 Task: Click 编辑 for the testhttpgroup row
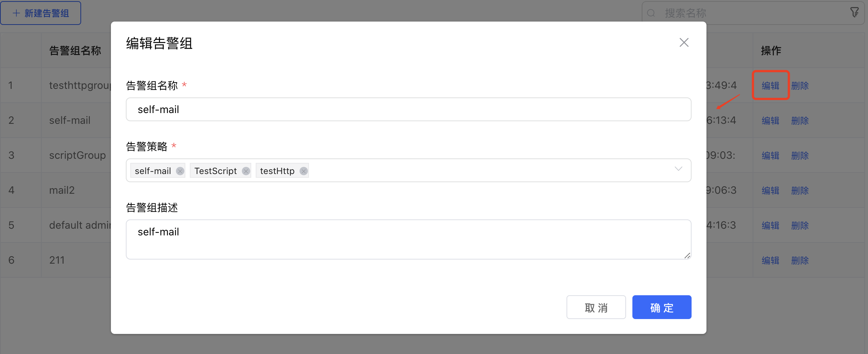[x=770, y=86]
